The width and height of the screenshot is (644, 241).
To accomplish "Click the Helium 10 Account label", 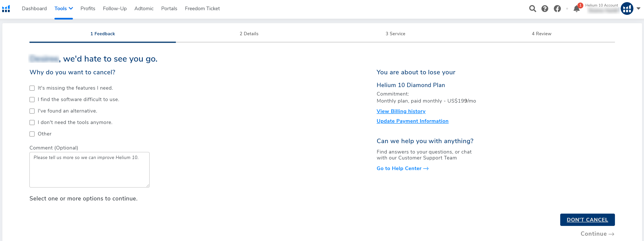I will tap(602, 5).
